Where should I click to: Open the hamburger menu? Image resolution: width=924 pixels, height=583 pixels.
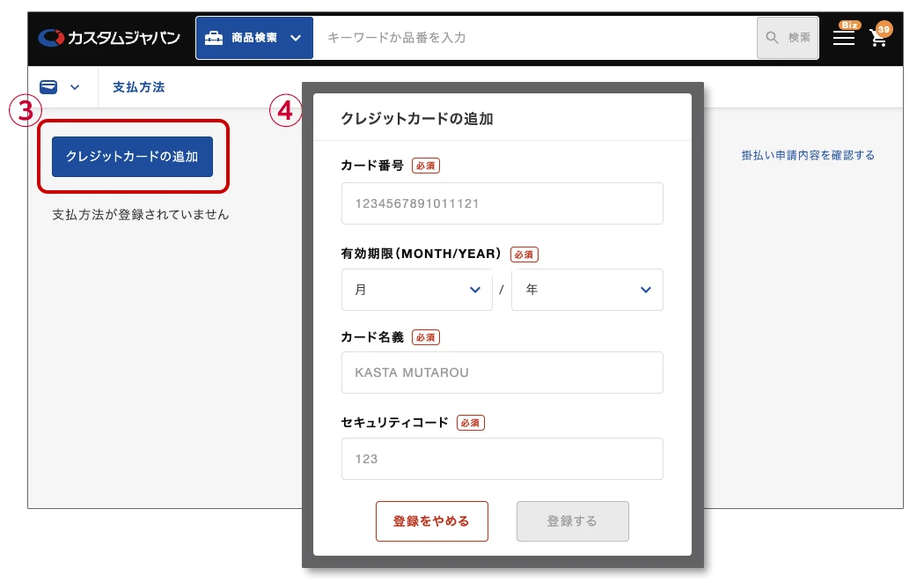point(843,39)
